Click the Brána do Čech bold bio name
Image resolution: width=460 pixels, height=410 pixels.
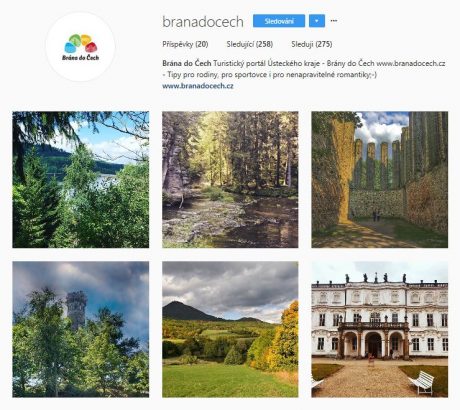coord(187,63)
